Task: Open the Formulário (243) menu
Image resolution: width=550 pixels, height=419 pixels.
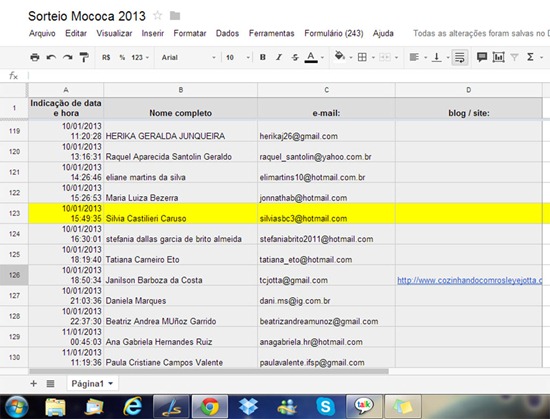Action: tap(334, 33)
